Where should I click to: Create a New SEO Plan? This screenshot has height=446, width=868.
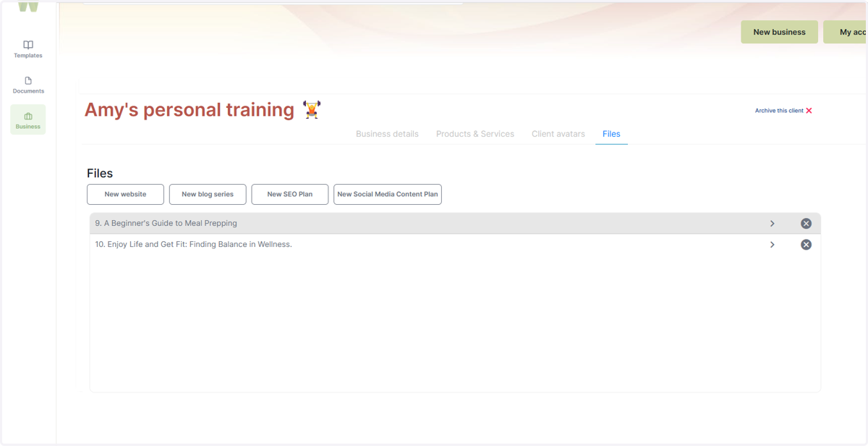(x=290, y=194)
